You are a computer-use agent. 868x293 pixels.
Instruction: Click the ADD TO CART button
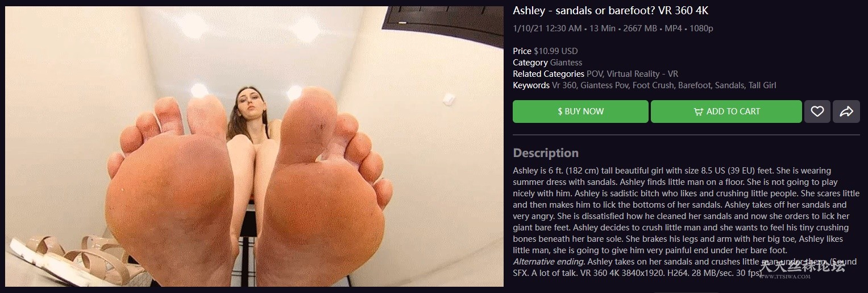(x=726, y=112)
